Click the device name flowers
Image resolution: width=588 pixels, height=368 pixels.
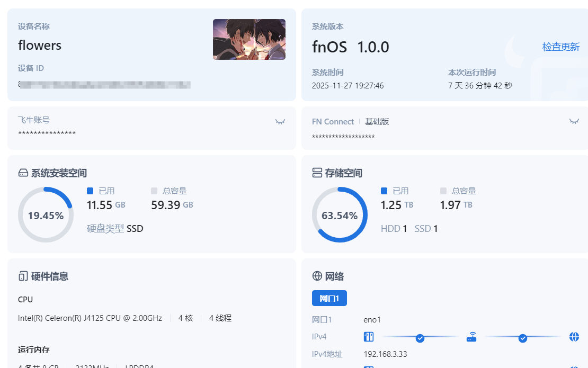pyautogui.click(x=40, y=46)
